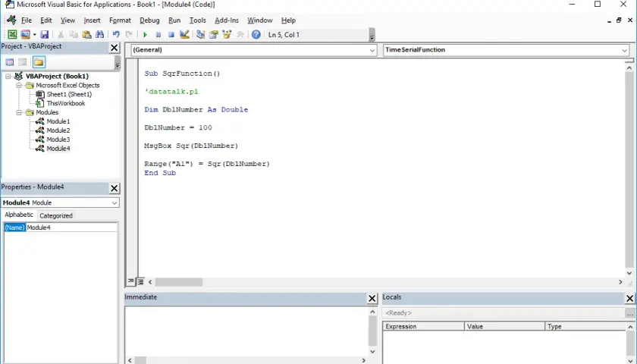Close the Immediate window
Image resolution: width=637 pixels, height=364 pixels.
372,299
